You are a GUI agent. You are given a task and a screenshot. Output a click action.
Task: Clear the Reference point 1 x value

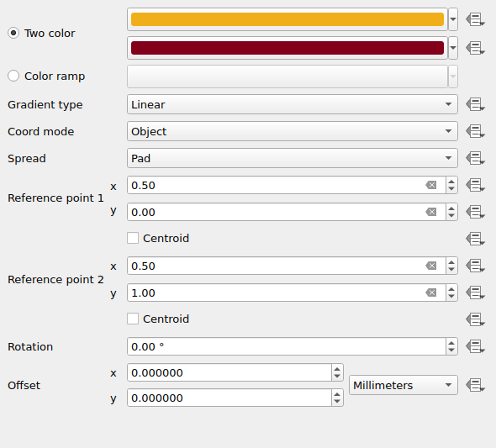pyautogui.click(x=431, y=185)
